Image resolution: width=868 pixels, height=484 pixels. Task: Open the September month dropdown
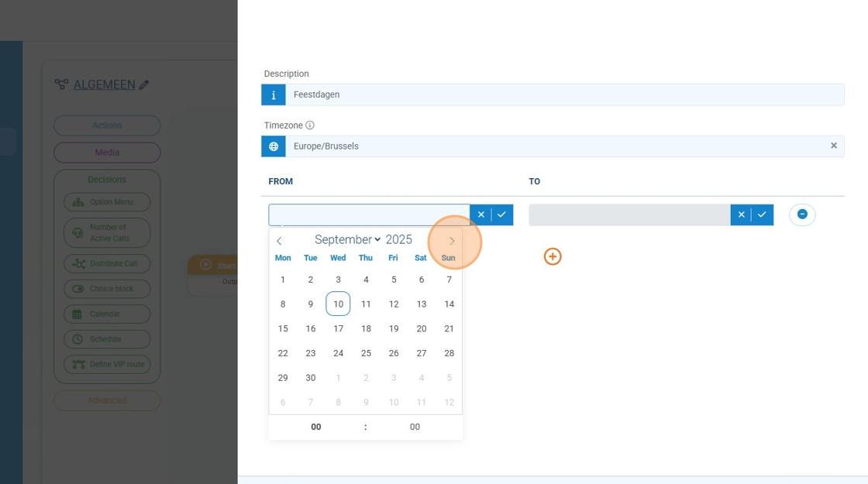pos(347,240)
